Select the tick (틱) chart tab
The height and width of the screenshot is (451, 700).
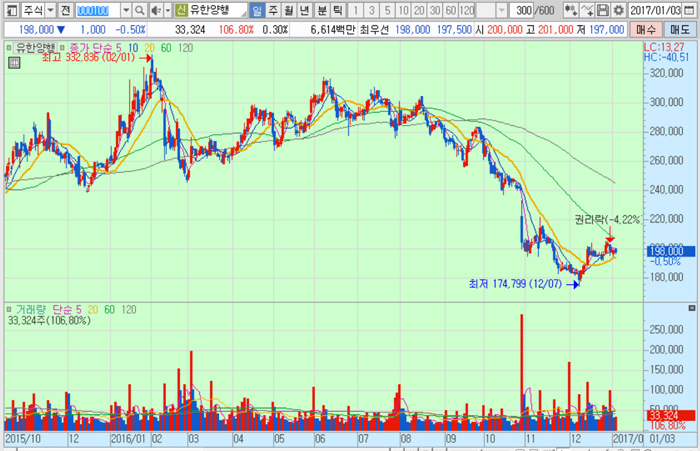coord(337,10)
